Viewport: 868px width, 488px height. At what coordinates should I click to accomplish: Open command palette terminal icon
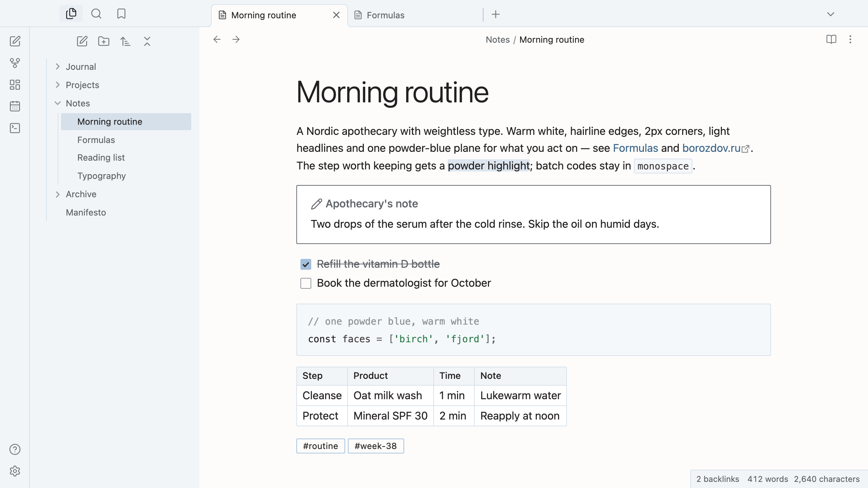15,128
